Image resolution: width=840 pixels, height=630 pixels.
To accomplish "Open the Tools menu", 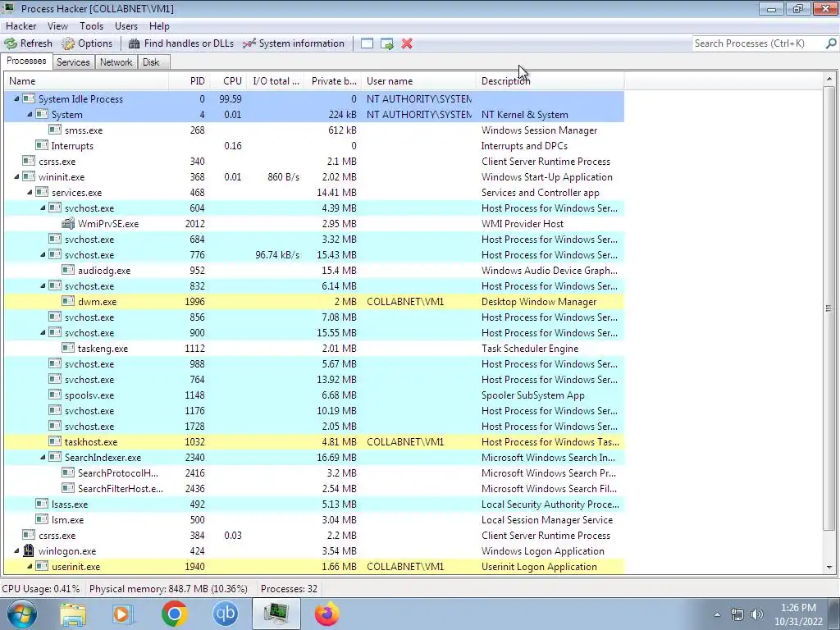I will (x=91, y=25).
